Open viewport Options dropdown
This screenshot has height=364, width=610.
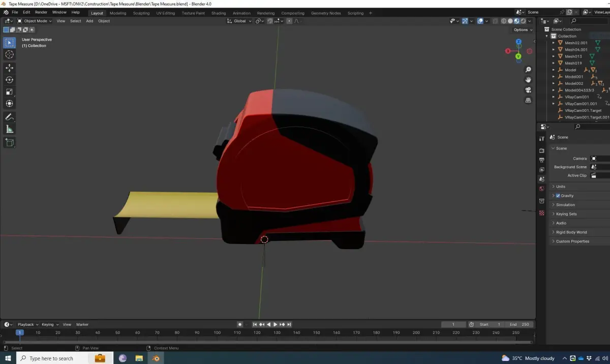523,29
